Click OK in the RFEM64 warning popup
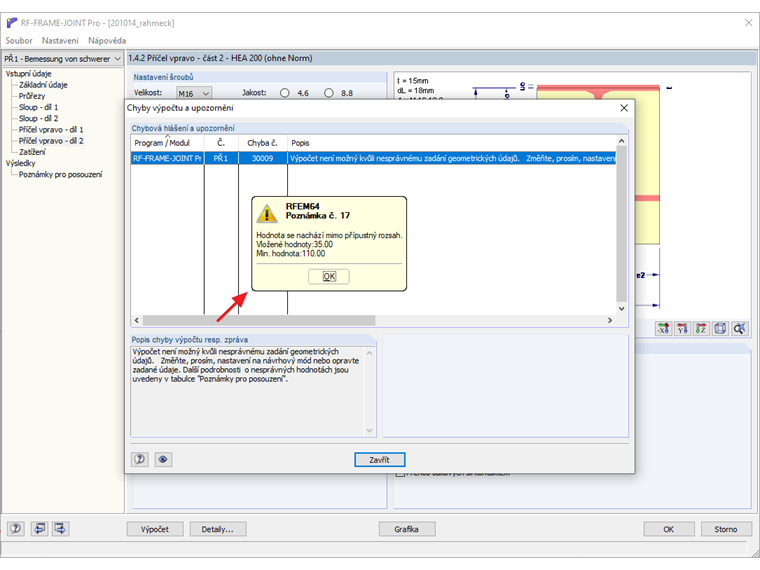 tap(329, 276)
